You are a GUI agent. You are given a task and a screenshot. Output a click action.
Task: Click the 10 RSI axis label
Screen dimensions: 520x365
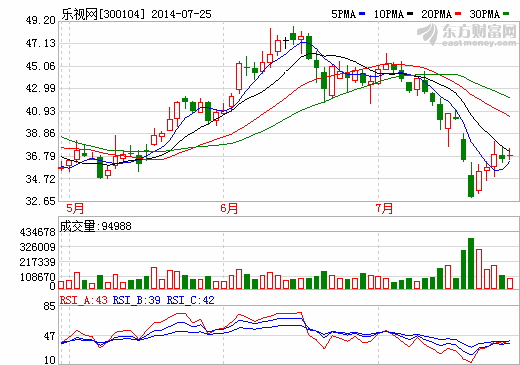[50, 360]
